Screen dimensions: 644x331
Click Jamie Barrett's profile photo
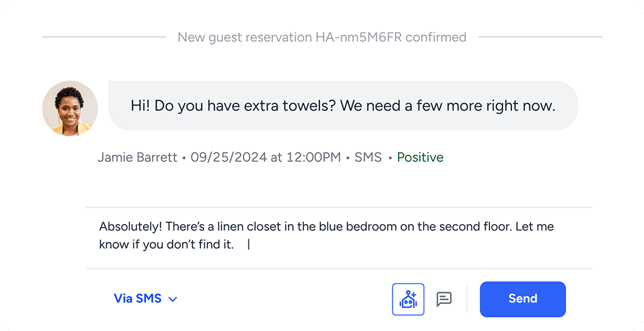click(70, 108)
